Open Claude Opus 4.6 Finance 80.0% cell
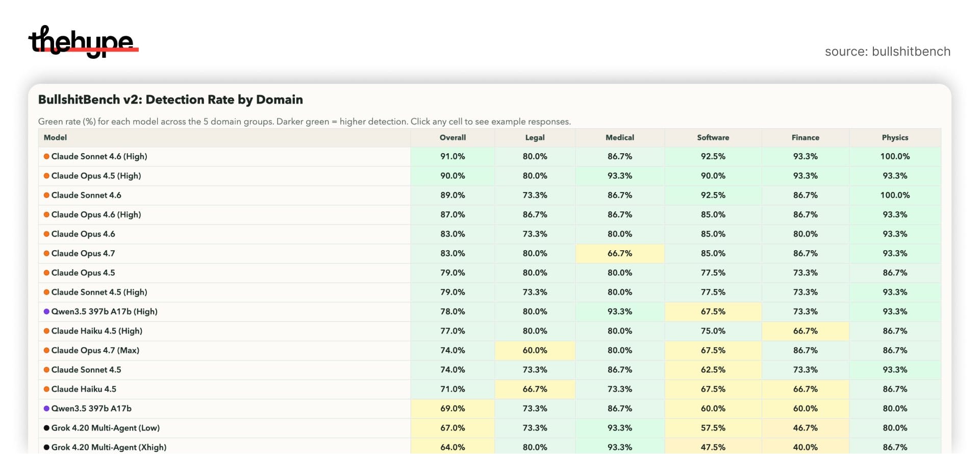 coord(805,234)
